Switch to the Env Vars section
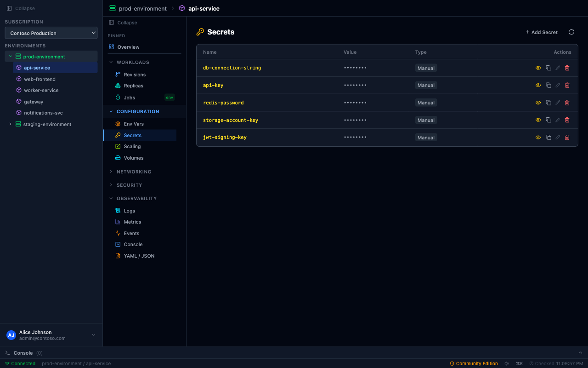 (133, 124)
